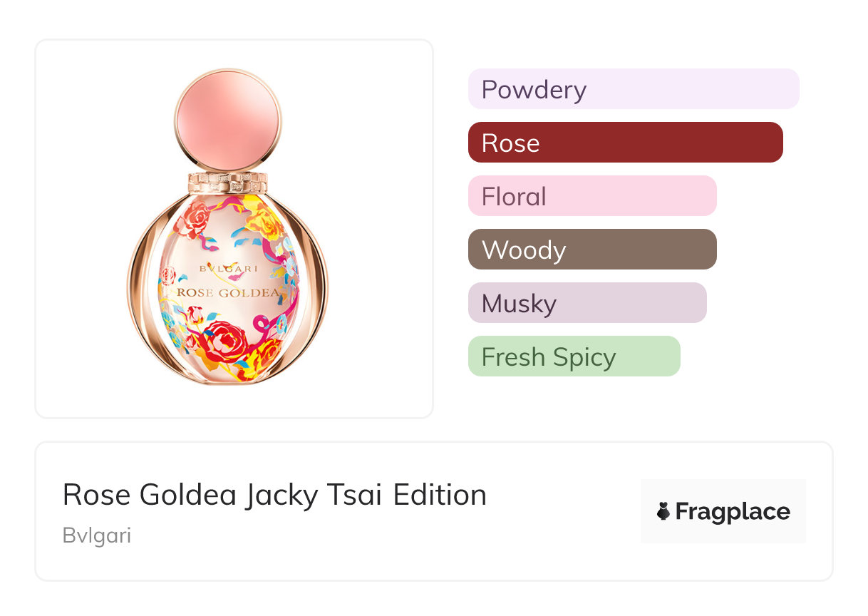Screen dimensions: 868x616
Task: Select the Powdery accord bar
Action: pyautogui.click(x=633, y=89)
